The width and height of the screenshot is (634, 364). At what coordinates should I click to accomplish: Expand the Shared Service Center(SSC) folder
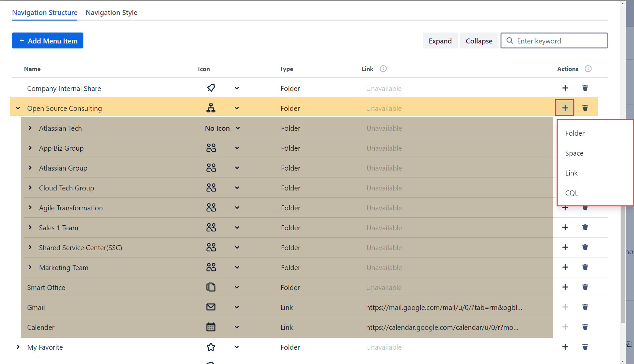coord(30,248)
